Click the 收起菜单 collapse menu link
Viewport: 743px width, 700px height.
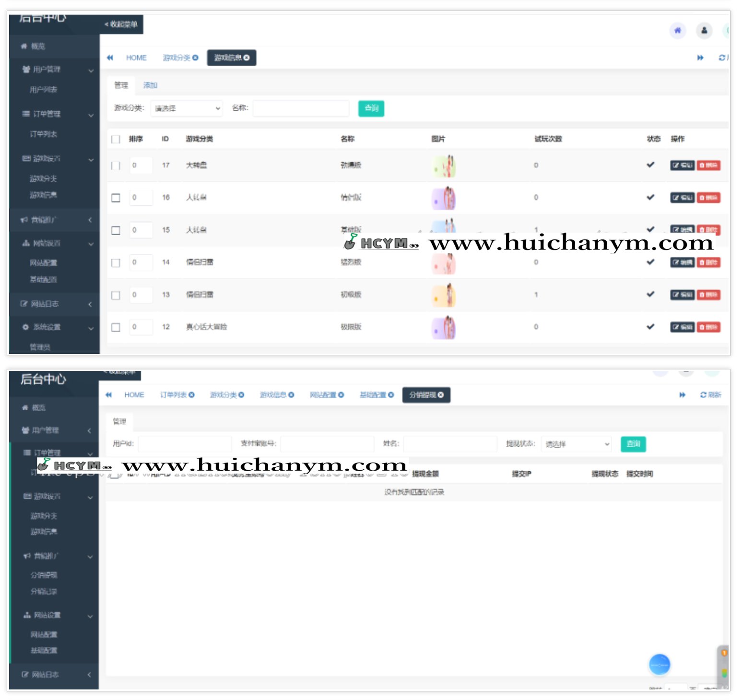(121, 24)
